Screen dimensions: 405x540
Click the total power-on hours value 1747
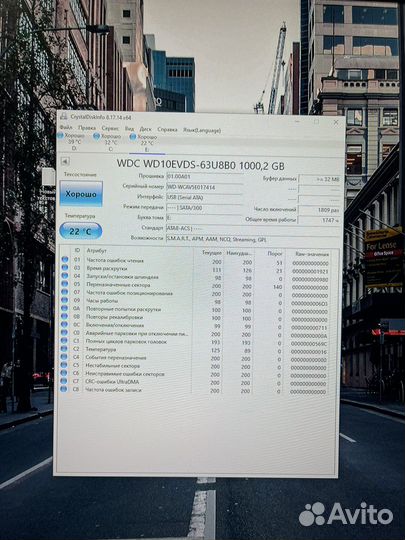[320, 220]
